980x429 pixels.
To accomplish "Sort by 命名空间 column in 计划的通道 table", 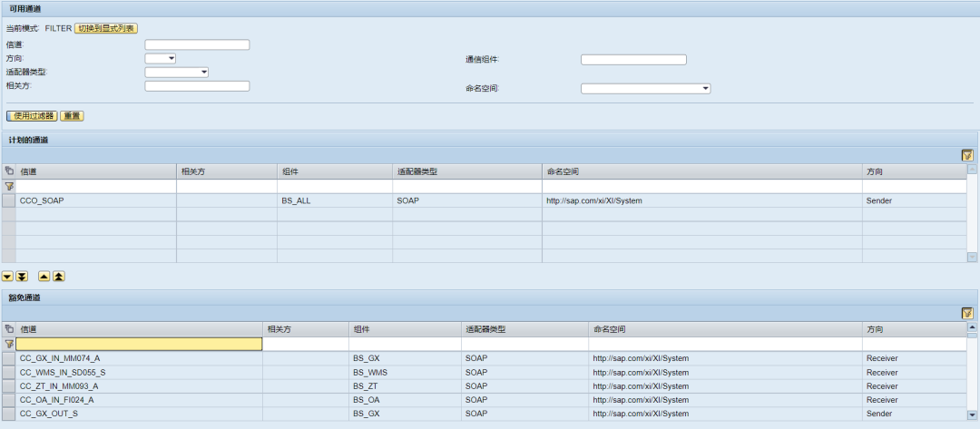I will tap(702, 171).
